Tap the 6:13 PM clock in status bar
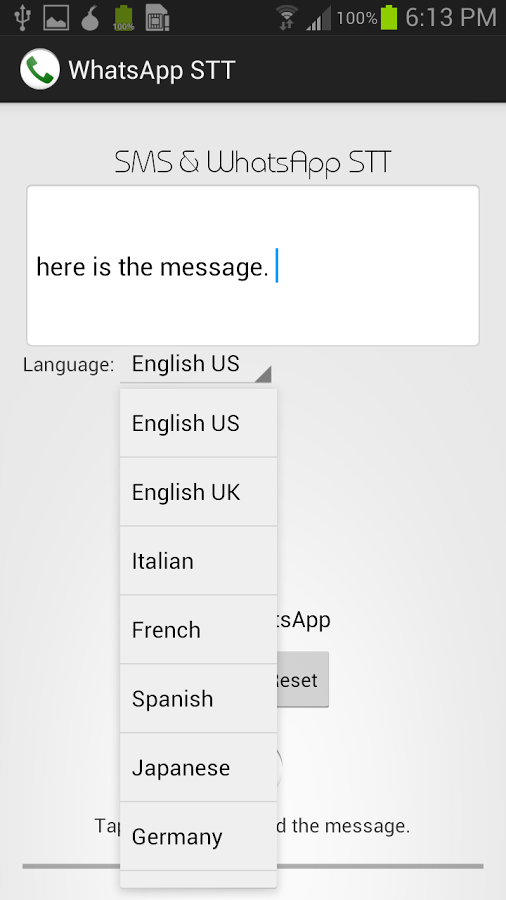506x900 pixels. tap(450, 18)
